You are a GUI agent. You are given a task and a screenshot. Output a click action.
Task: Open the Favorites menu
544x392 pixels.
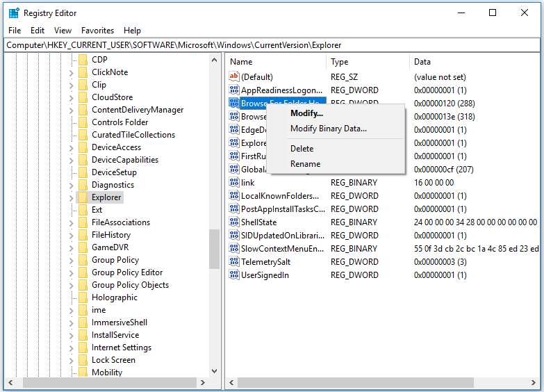pyautogui.click(x=97, y=31)
